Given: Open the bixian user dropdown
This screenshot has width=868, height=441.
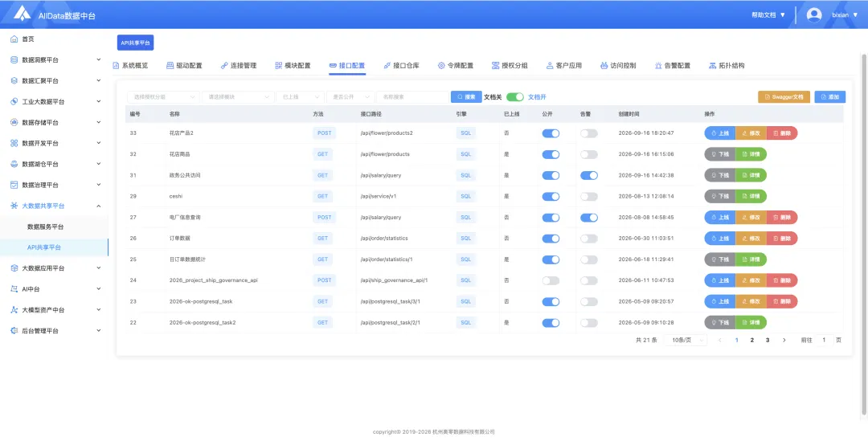Looking at the screenshot, I should tap(845, 15).
